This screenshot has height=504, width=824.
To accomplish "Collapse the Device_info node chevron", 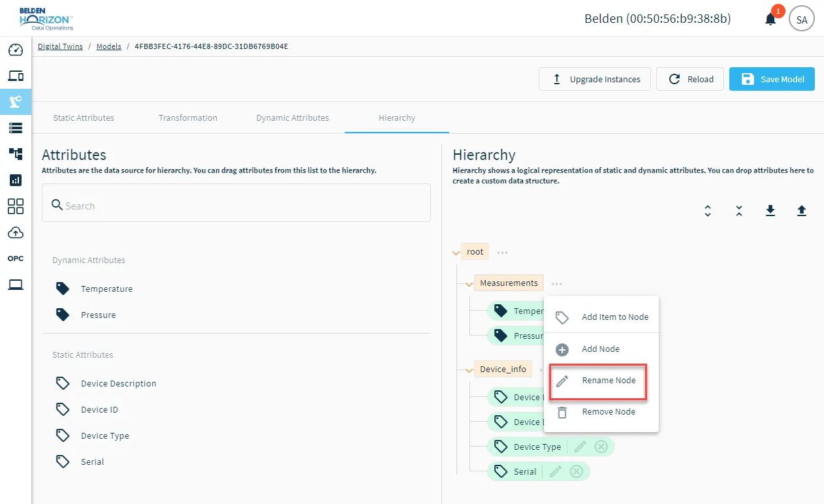I will 469,370.
